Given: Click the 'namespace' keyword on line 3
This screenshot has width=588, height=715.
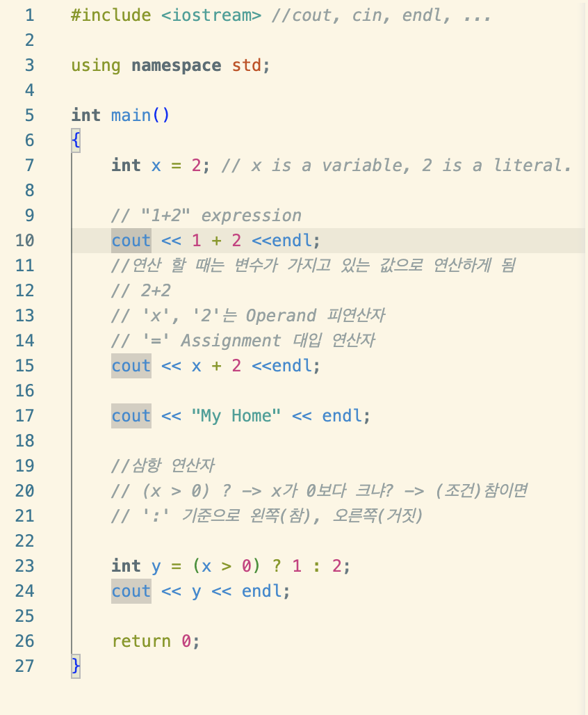Looking at the screenshot, I should [x=177, y=65].
